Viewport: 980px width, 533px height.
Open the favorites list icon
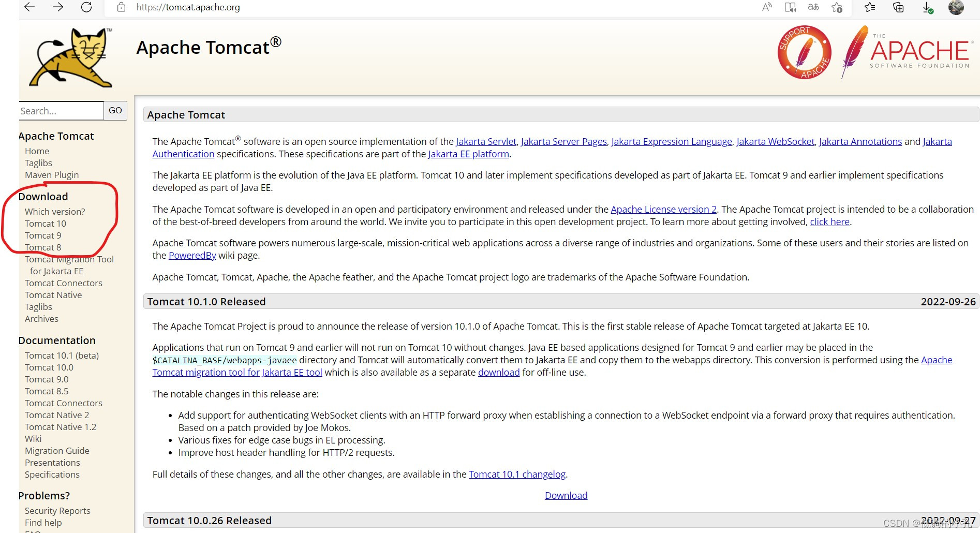870,7
